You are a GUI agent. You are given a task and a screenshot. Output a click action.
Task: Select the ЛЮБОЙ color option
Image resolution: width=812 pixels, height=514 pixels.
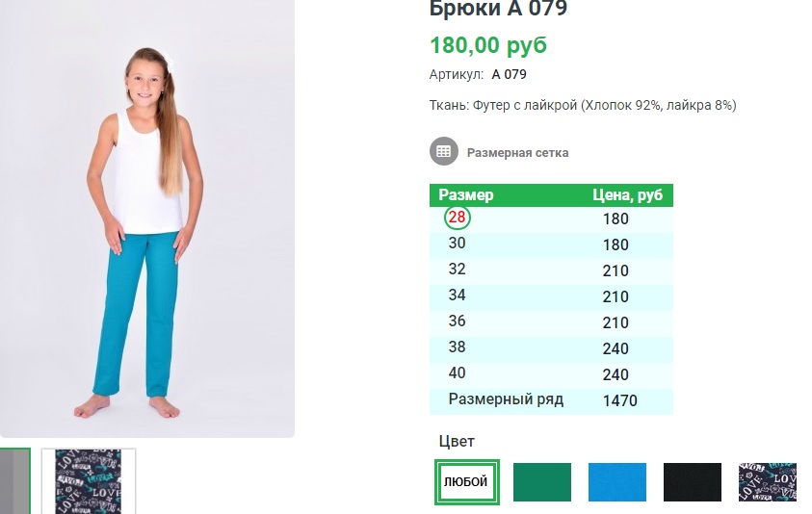465,482
